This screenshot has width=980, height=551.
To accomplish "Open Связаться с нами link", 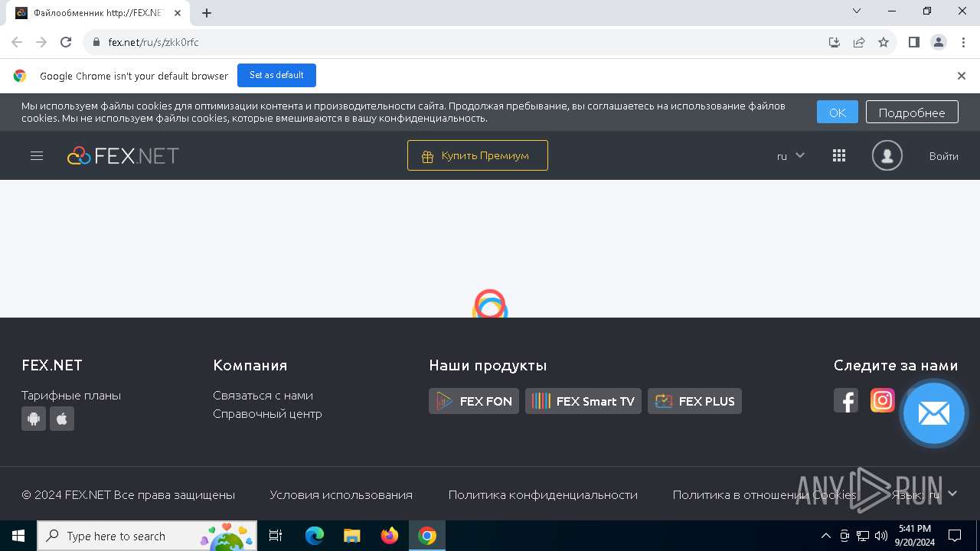I will 263,396.
